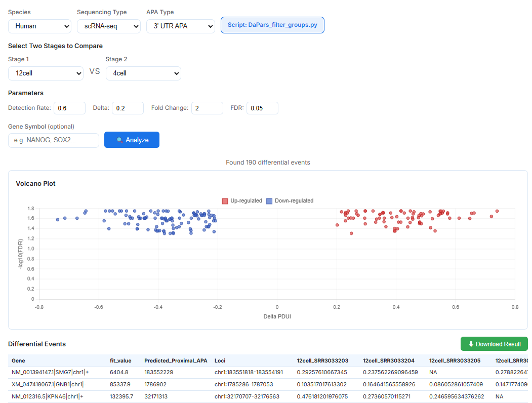Click the Fold Change input field

pos(208,108)
